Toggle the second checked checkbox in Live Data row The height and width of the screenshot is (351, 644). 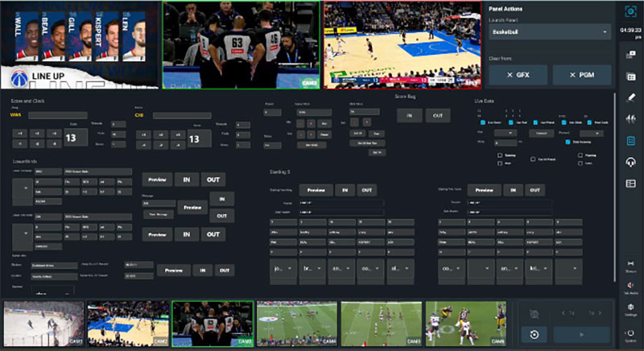(510, 122)
